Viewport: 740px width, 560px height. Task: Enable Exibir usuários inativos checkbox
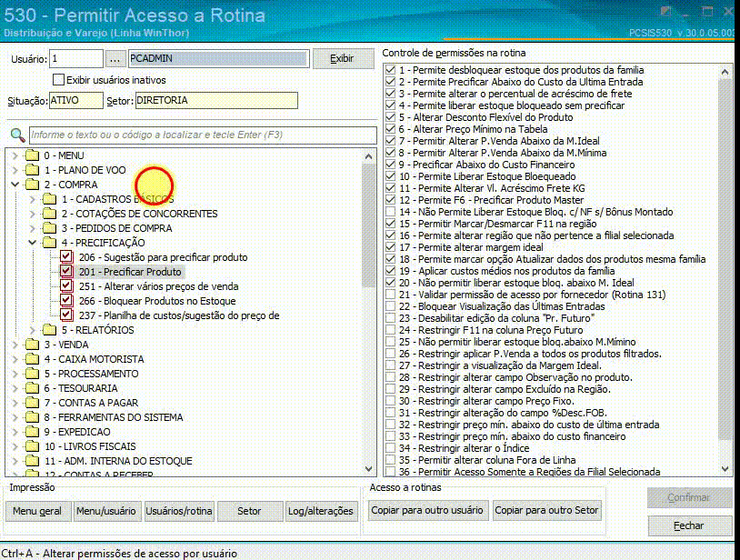click(x=58, y=80)
